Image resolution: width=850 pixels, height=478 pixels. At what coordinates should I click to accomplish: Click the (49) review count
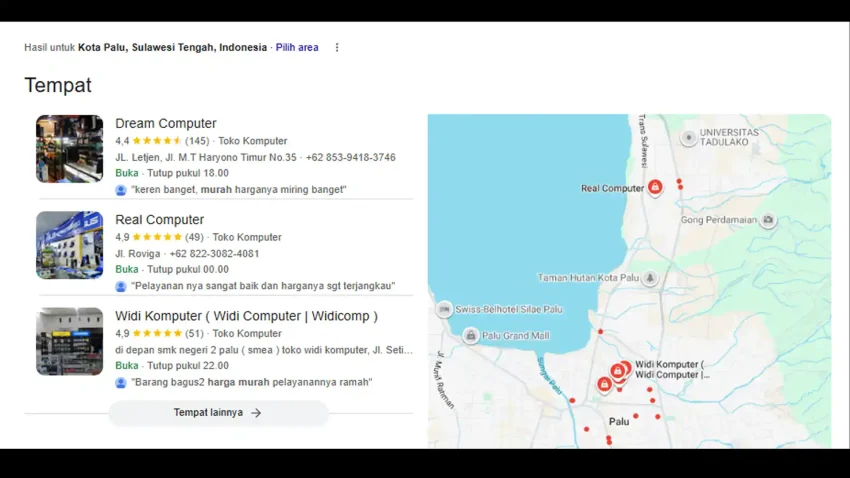[194, 237]
